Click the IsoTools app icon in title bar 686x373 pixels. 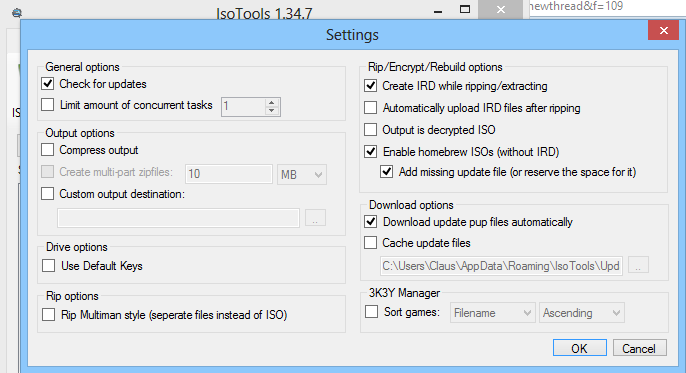pos(17,13)
